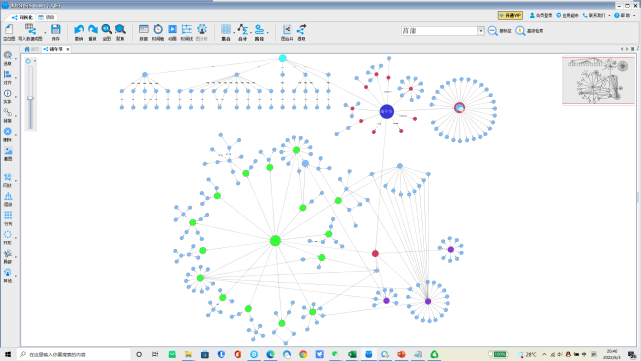641x361 pixels.
Task: Select the large dark blue hub node
Action: (386, 111)
